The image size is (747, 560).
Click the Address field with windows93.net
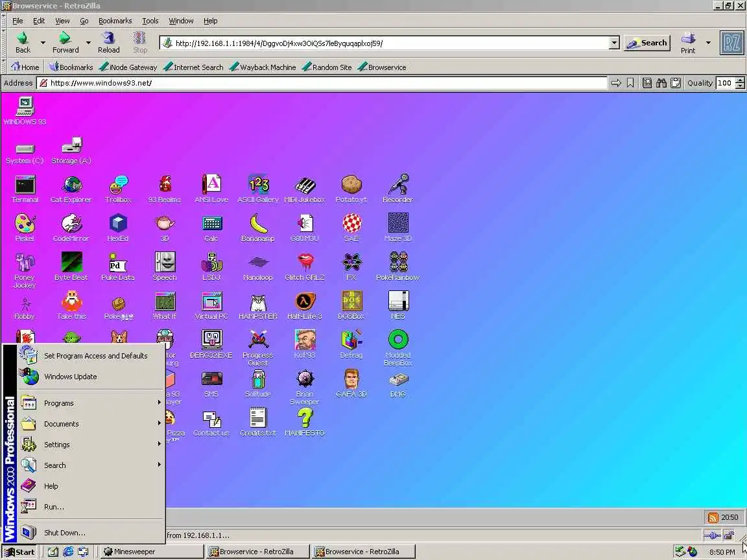click(322, 83)
